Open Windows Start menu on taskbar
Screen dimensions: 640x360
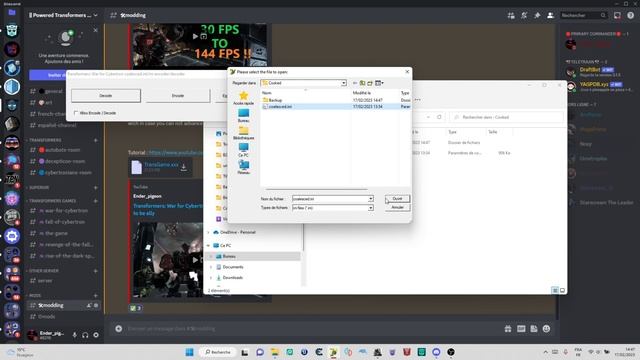pos(190,352)
